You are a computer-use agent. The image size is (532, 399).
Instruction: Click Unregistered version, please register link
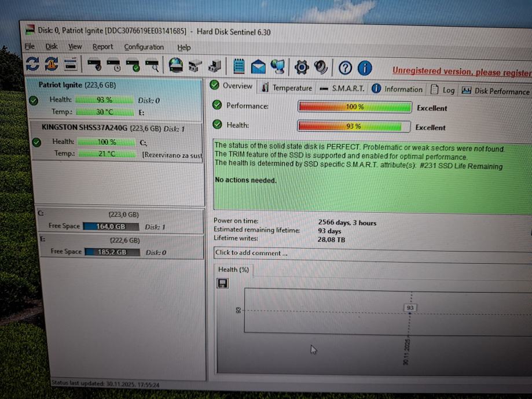(x=462, y=72)
